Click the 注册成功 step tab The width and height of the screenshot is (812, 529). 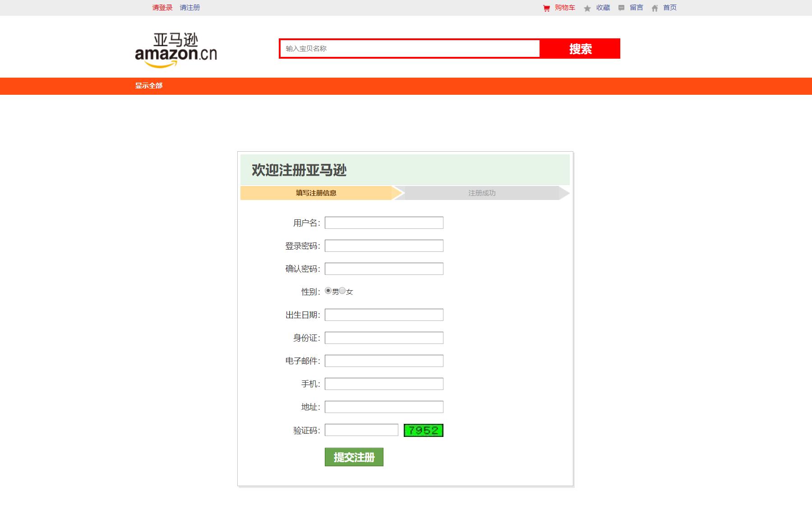[482, 193]
